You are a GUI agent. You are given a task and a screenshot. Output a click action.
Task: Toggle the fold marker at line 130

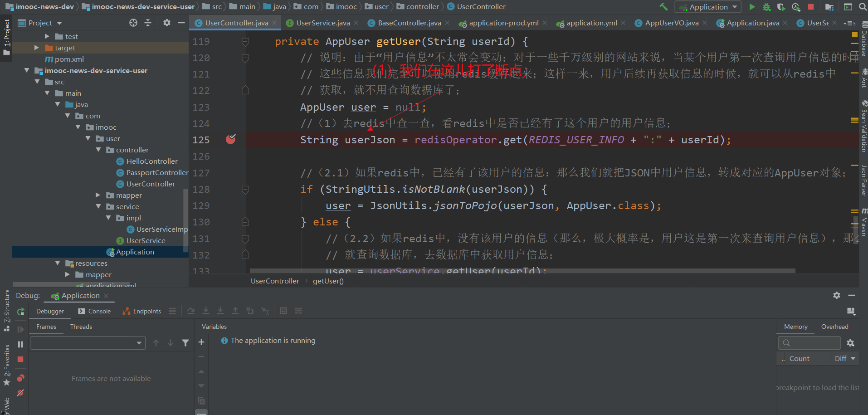click(245, 222)
